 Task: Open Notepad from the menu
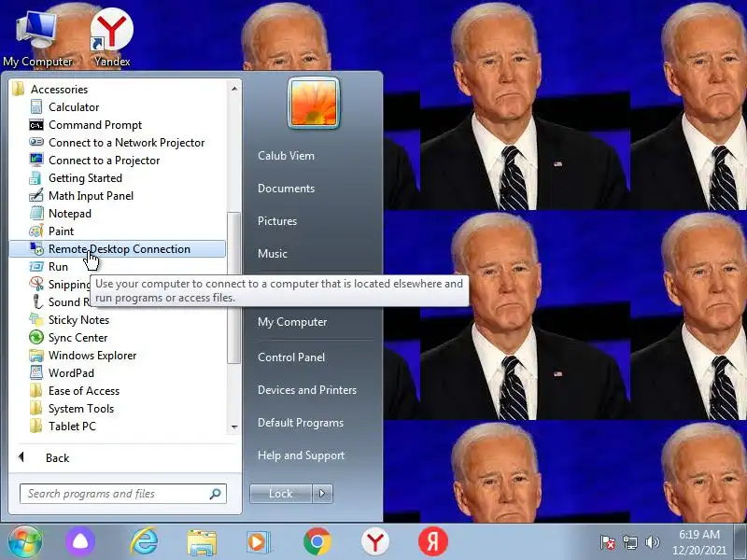(x=69, y=214)
